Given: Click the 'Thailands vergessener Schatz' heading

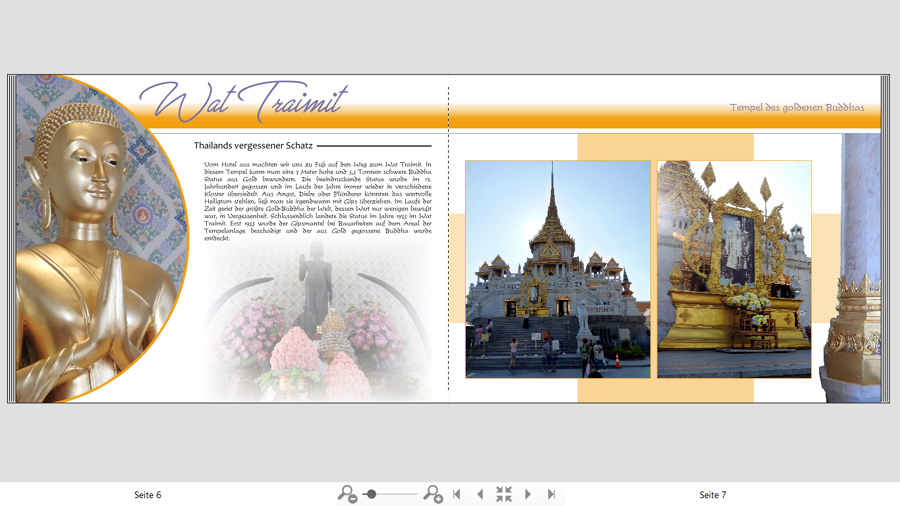Looking at the screenshot, I should [x=253, y=146].
